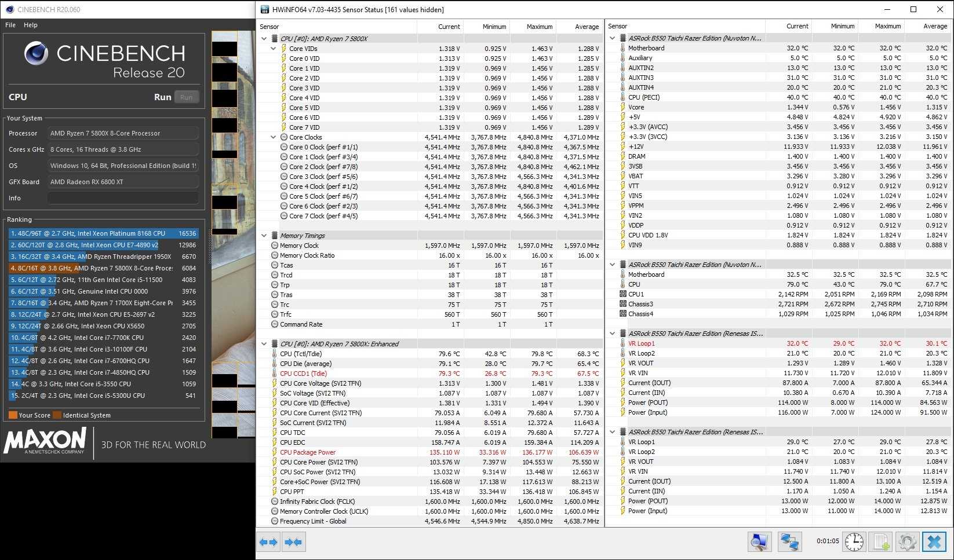The height and width of the screenshot is (560, 954).
Task: Click the log file start icon
Action: click(881, 542)
